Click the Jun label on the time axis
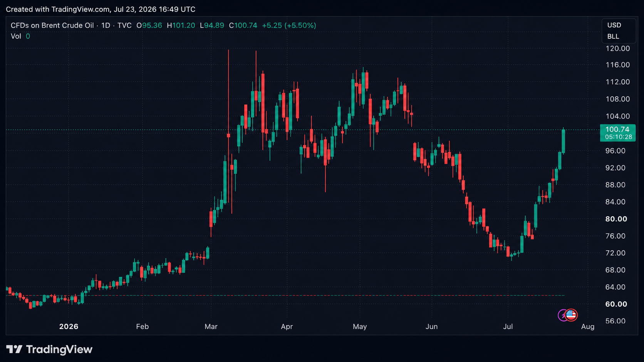 tap(432, 327)
